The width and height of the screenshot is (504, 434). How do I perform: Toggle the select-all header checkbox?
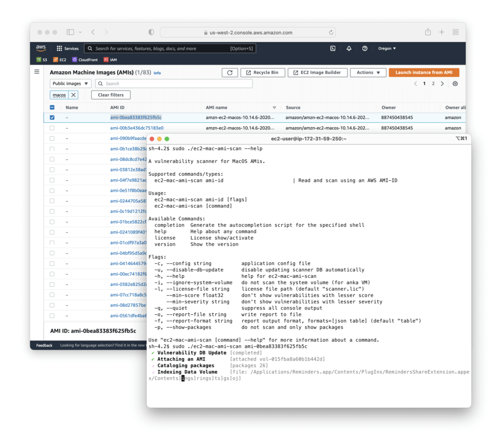52,107
